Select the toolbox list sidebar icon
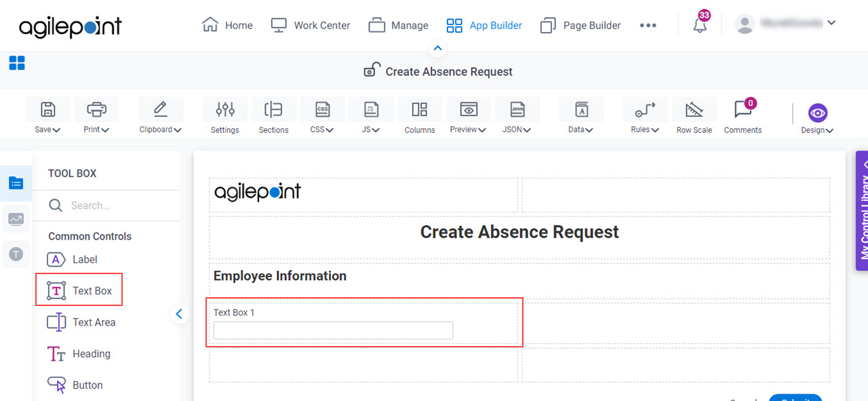Viewport: 868px width, 401px height. tap(16, 183)
